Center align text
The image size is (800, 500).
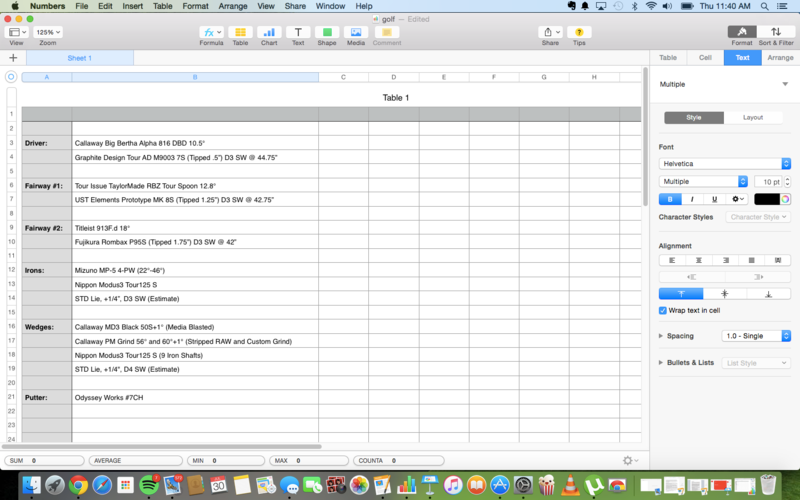pos(698,260)
